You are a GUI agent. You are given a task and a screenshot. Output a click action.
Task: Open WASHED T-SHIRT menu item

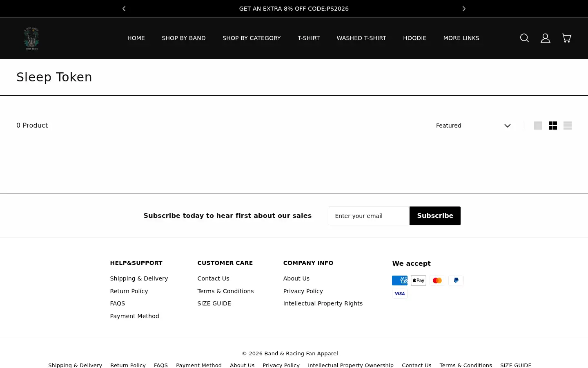361,38
